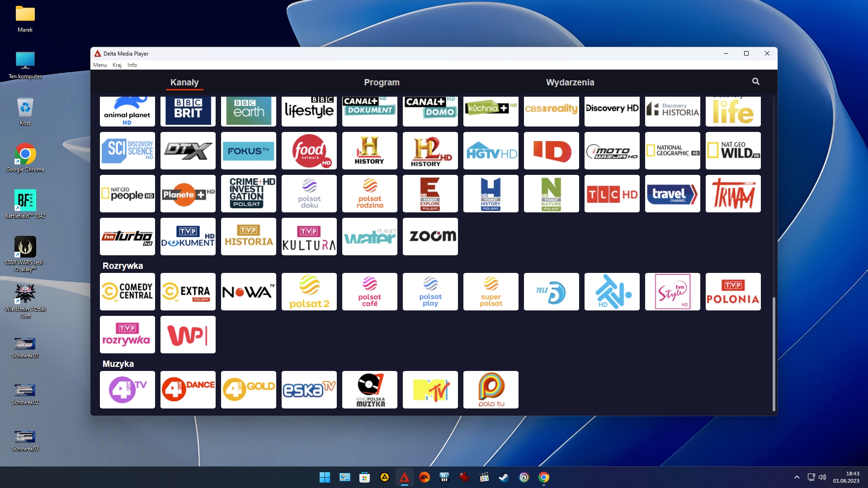Open the taskbar clock showing 18:43

(846, 477)
